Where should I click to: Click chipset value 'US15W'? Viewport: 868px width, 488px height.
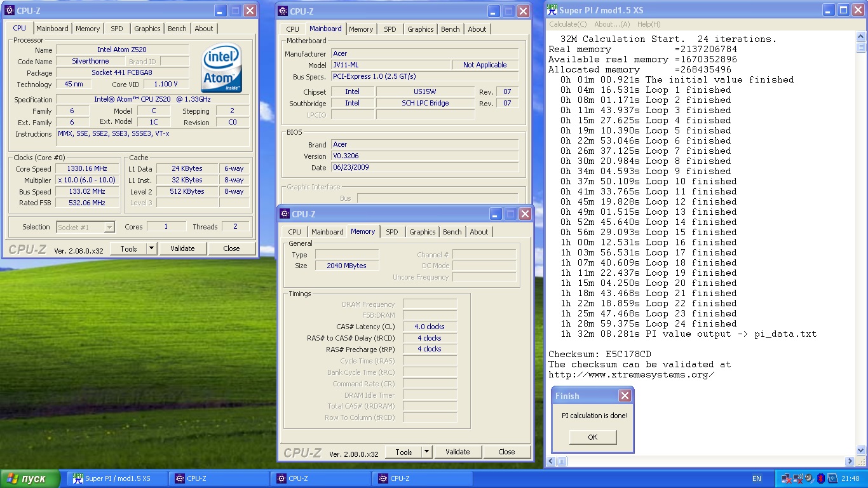point(425,91)
